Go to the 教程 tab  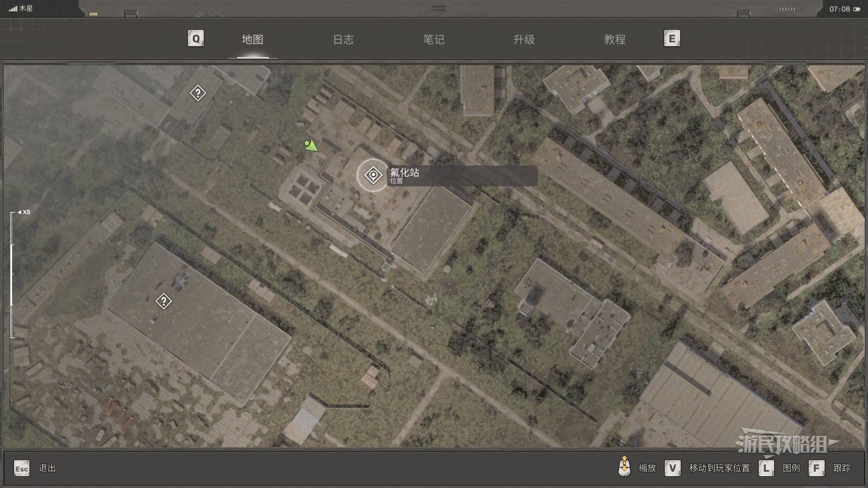(615, 39)
